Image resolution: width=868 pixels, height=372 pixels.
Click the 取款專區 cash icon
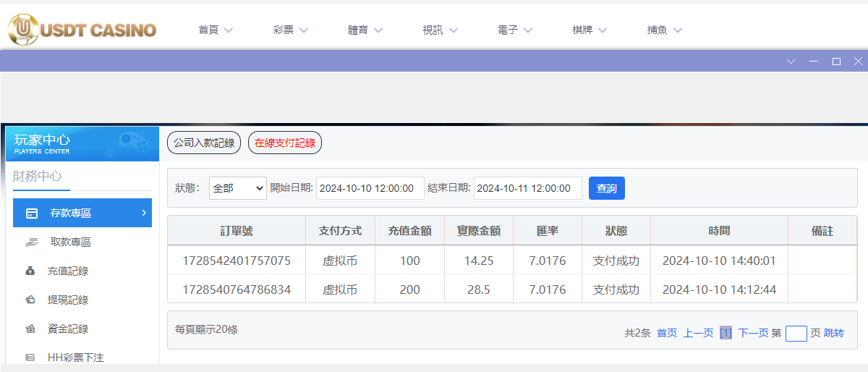point(30,242)
